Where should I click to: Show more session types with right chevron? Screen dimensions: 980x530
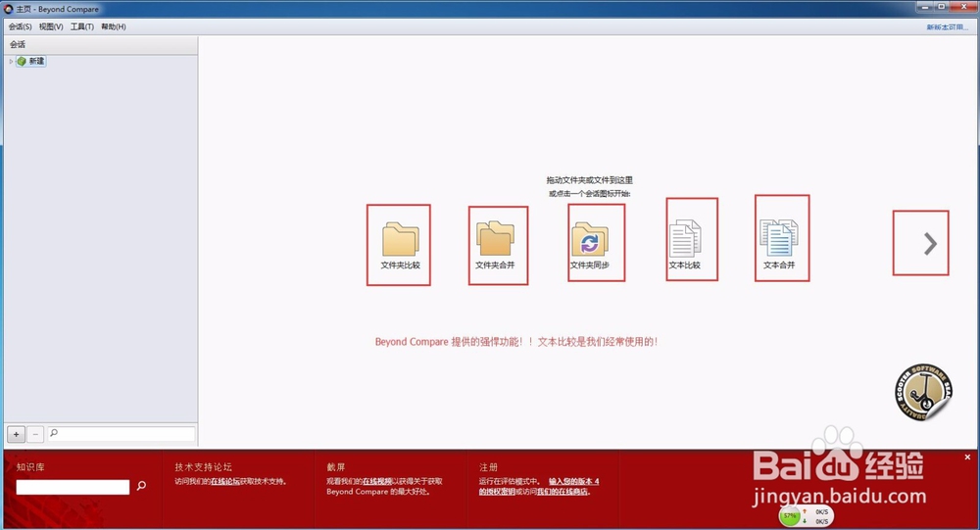930,244
